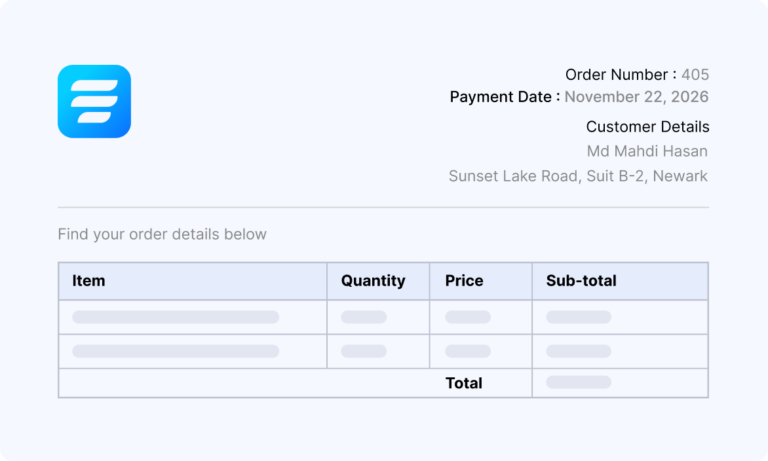Click the 'Find your order details below' text

(x=162, y=234)
